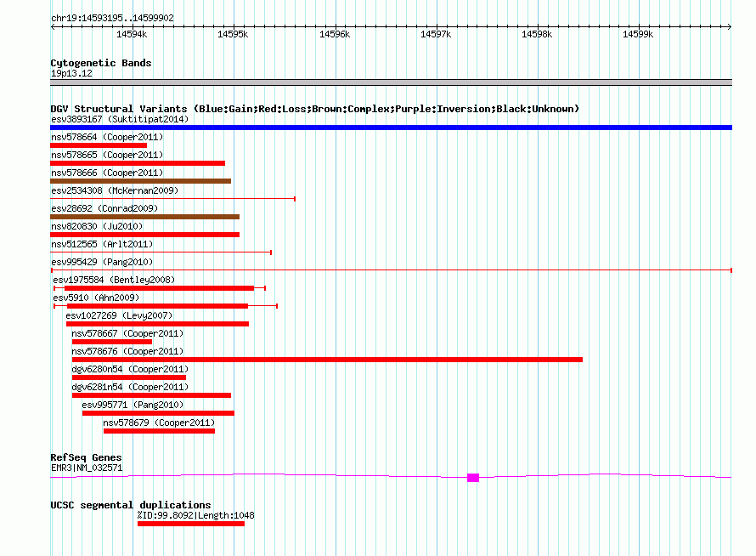Select the red bar under esv1975584
This screenshot has height=556, width=756.
point(159,288)
